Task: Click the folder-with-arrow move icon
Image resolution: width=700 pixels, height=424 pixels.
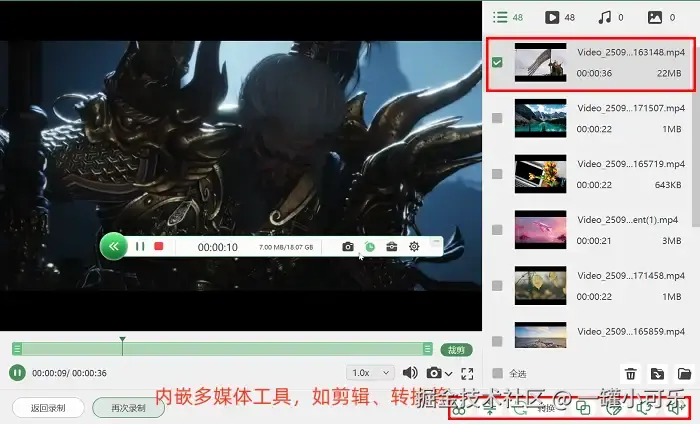Action: [657, 374]
